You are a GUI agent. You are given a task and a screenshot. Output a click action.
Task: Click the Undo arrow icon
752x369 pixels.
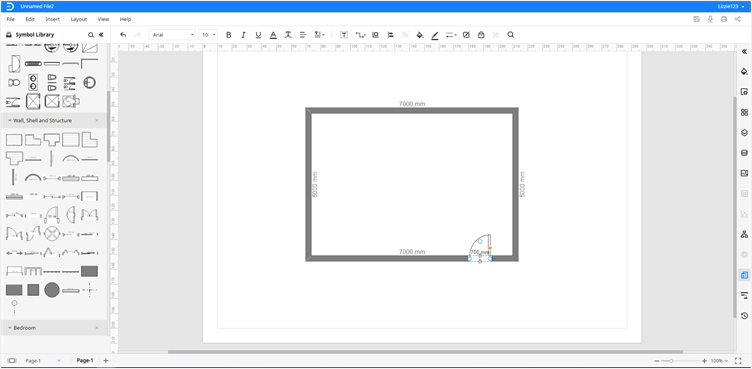click(123, 35)
